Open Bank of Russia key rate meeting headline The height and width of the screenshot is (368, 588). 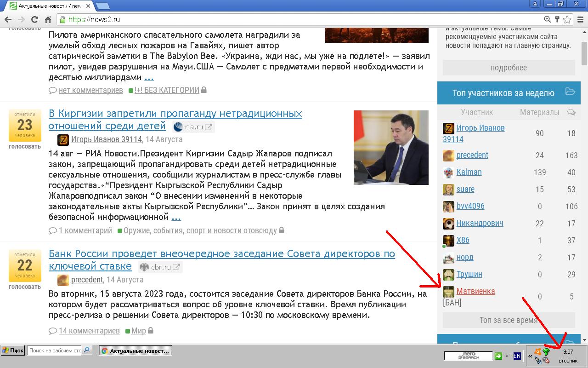click(x=222, y=260)
